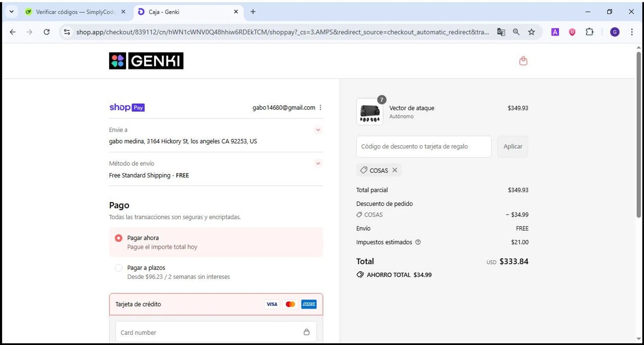Click the Impuestos estimados $21.00 amount
This screenshot has width=644, height=345.
tap(520, 242)
